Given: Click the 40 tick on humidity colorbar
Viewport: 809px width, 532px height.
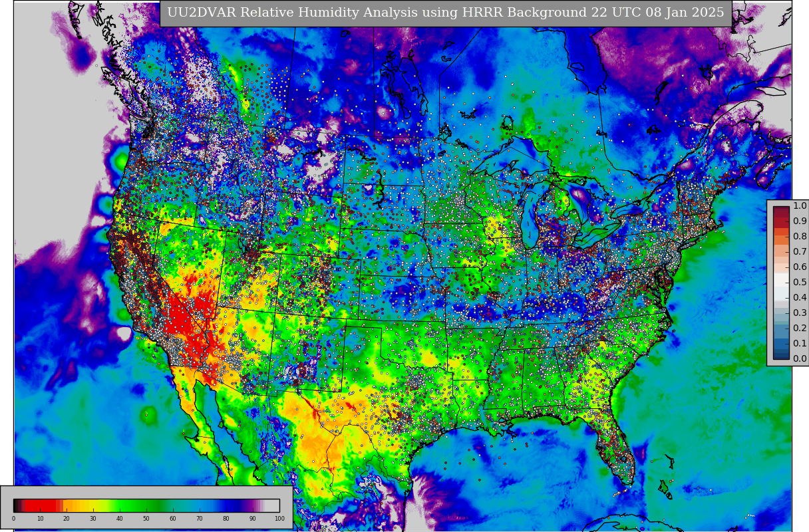Looking at the screenshot, I should pos(120,519).
